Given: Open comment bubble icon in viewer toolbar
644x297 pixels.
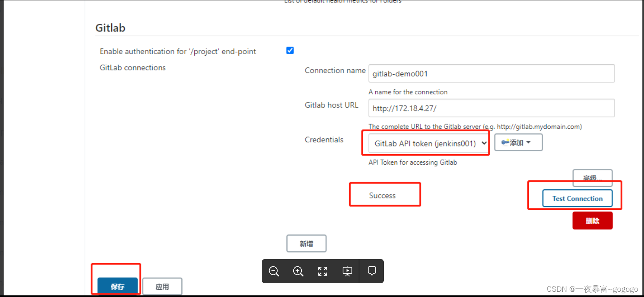Looking at the screenshot, I should [x=372, y=271].
